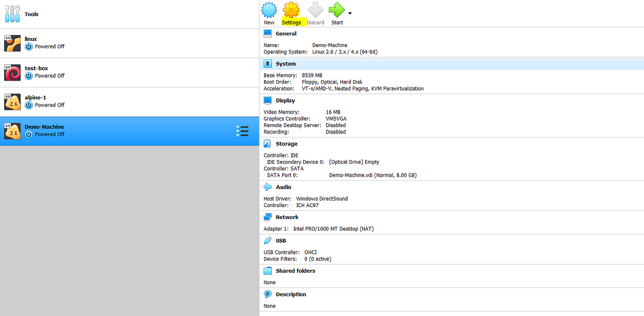Select the Tools entry label
Screen dimensions: 644x316
tap(32, 14)
